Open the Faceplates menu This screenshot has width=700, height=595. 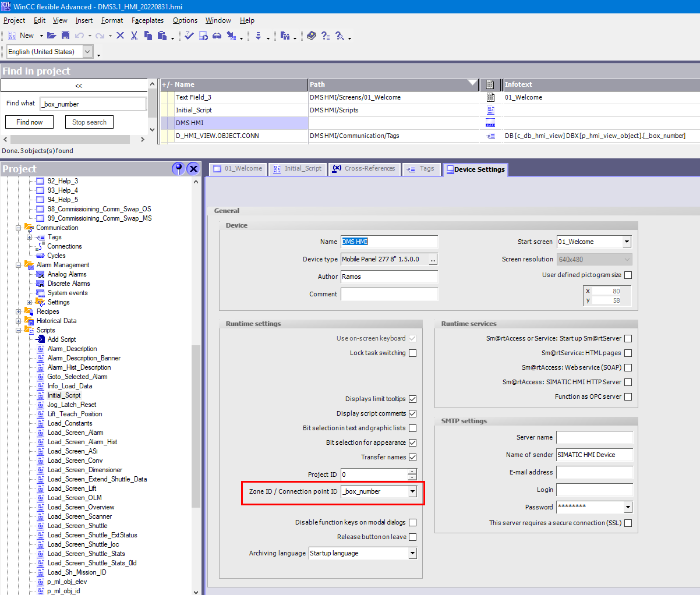tap(147, 20)
